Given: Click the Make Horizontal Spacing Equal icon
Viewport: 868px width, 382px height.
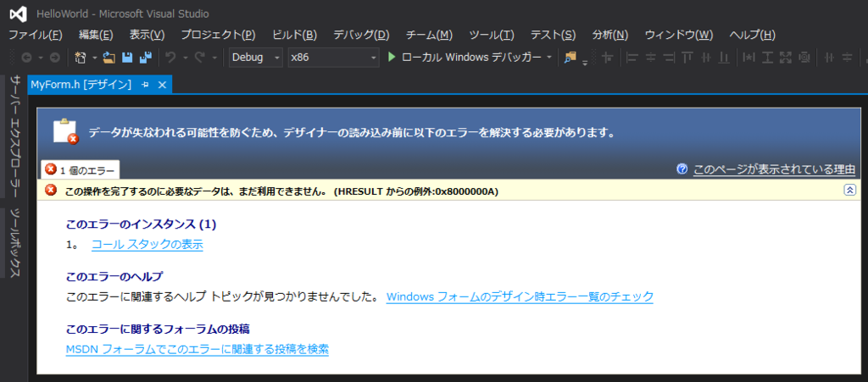Looking at the screenshot, I should tap(829, 57).
